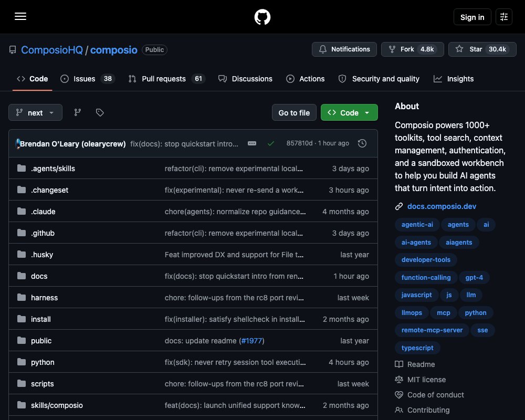Open appearance settings slider icon

tap(504, 17)
